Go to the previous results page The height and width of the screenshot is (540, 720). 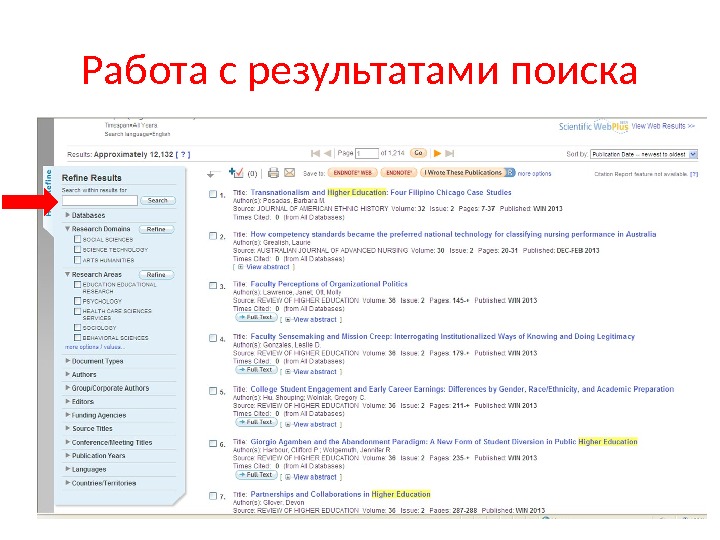[327, 153]
